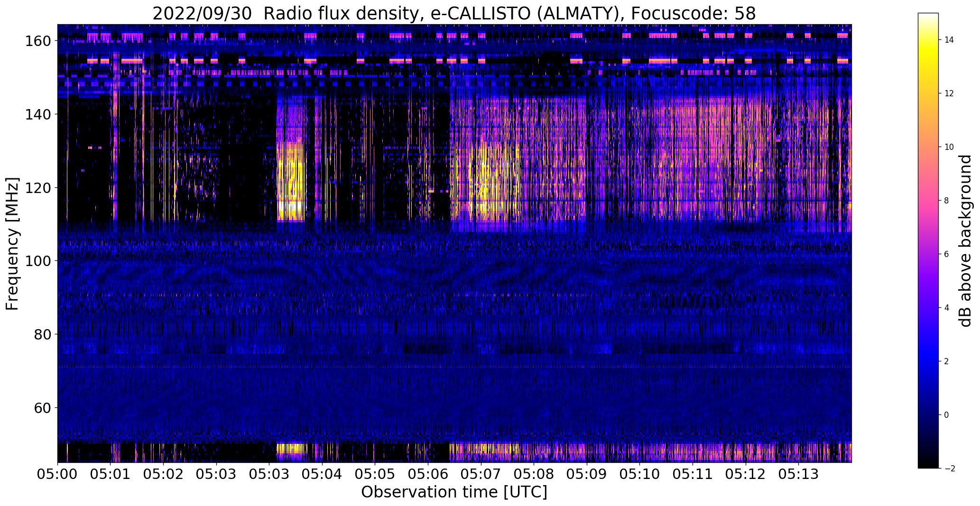Click the colorbar tick value 2
Image resolution: width=980 pixels, height=506 pixels.
[x=947, y=361]
